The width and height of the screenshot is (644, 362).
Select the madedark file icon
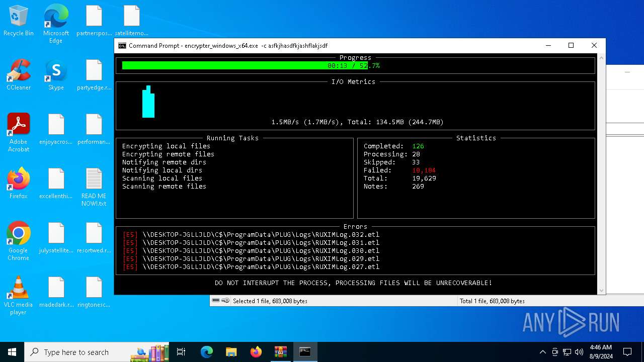tap(56, 292)
